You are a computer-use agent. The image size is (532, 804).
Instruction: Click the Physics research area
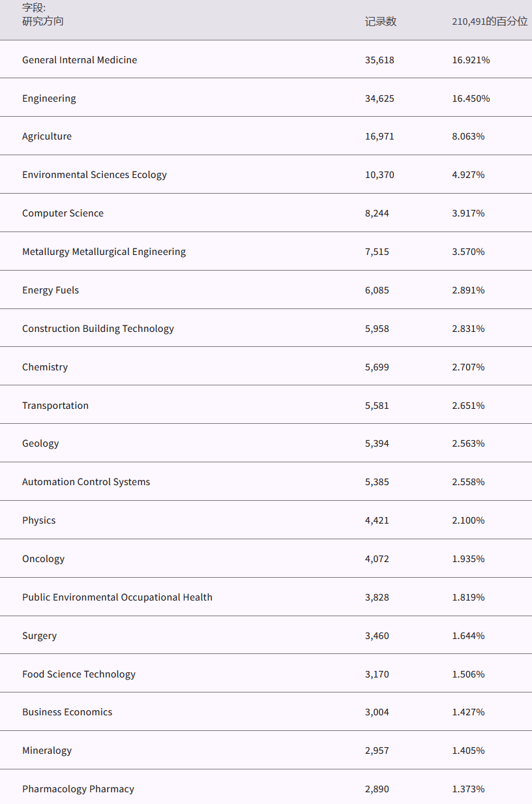[x=39, y=520]
